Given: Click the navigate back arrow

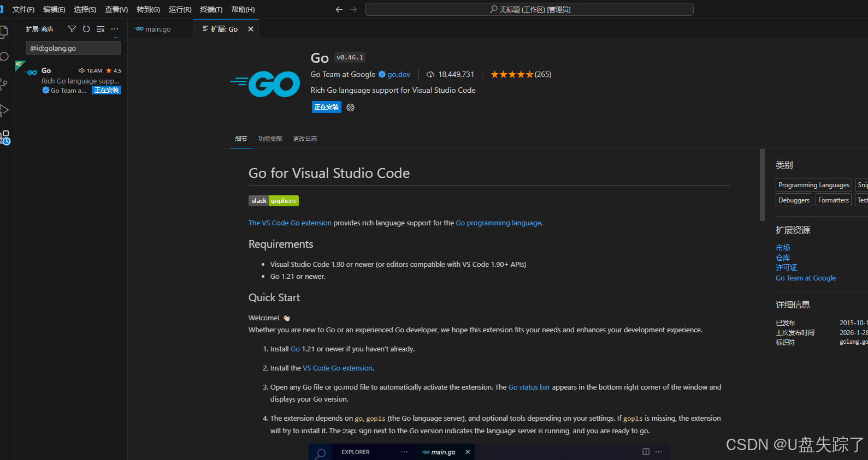Looking at the screenshot, I should click(x=339, y=9).
